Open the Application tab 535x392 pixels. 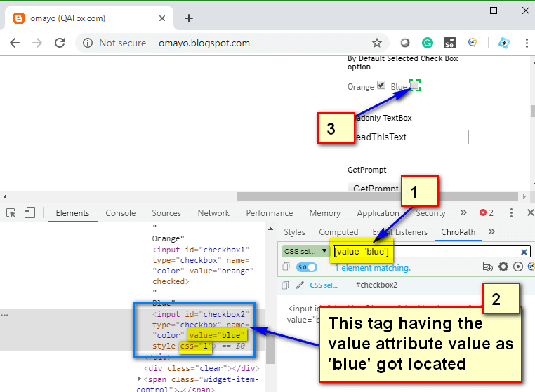point(378,213)
